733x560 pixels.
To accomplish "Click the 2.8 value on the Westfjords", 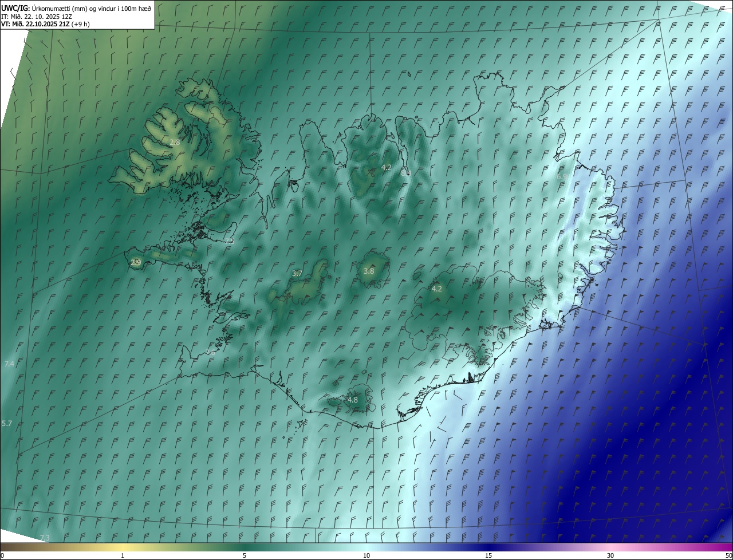I will (x=175, y=142).
